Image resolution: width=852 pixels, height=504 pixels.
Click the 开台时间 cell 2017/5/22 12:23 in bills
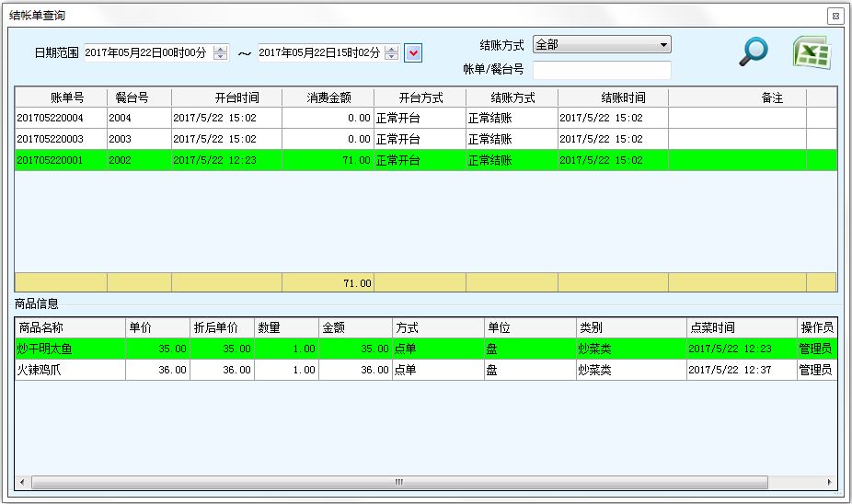tap(226, 160)
